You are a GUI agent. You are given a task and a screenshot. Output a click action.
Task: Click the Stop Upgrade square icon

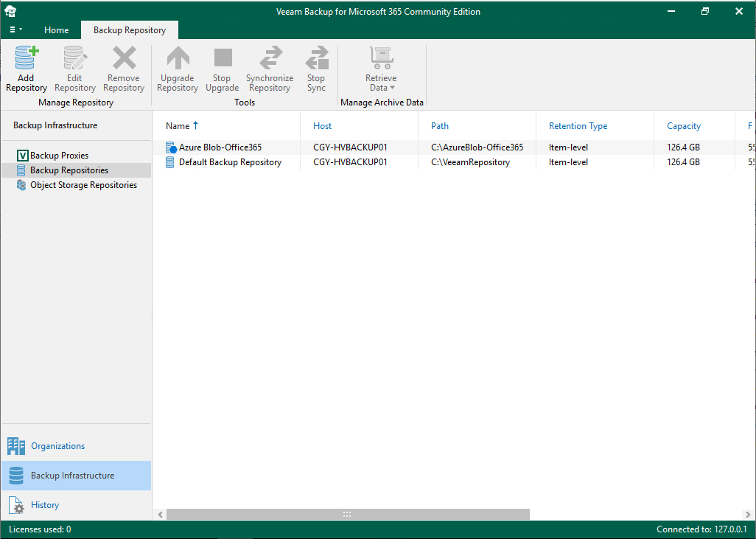(223, 58)
